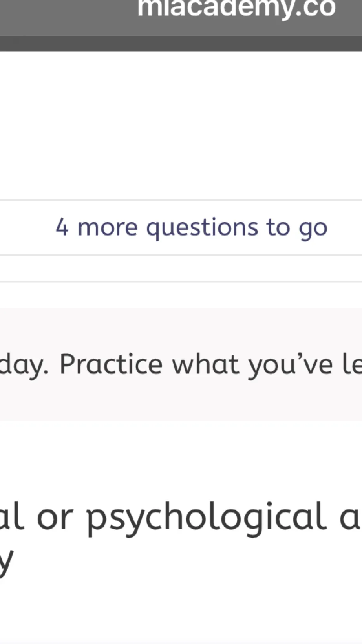This screenshot has height=644, width=362.
Task: Click the blank white area above the counter
Action: pos(181,126)
